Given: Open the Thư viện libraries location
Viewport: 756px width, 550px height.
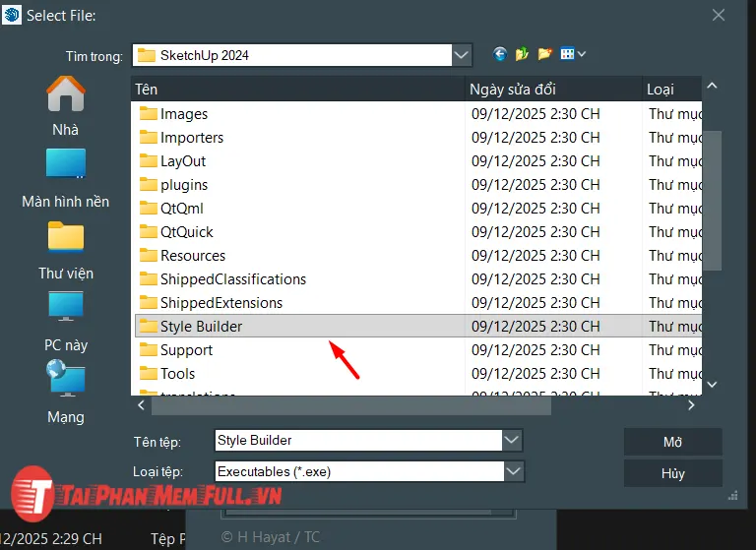Looking at the screenshot, I should (66, 251).
